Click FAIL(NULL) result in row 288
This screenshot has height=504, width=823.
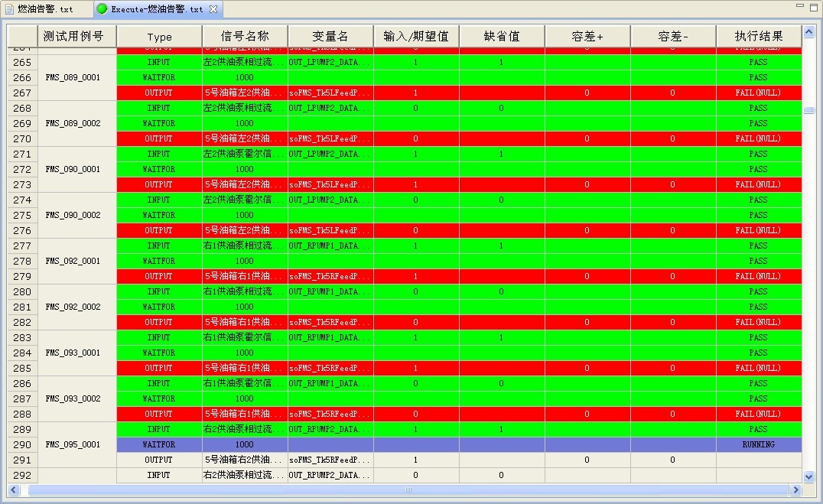[x=758, y=414]
